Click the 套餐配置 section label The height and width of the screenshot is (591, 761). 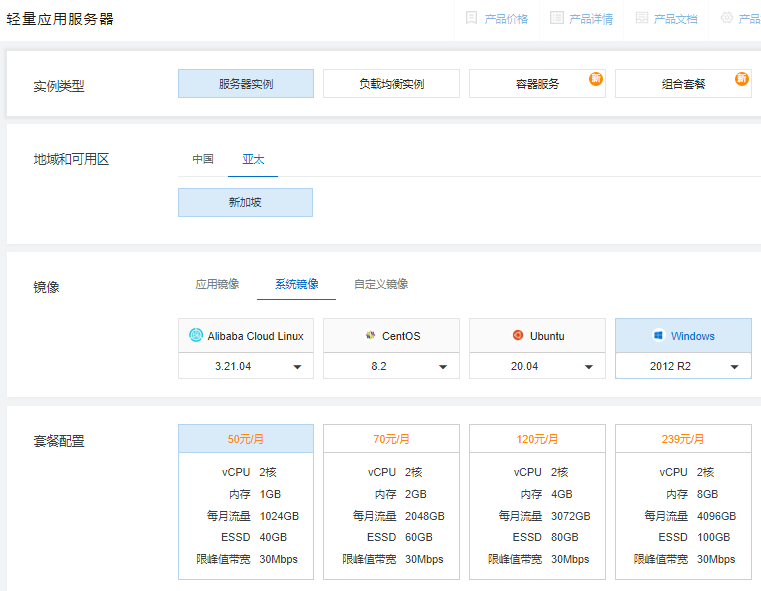coord(59,441)
